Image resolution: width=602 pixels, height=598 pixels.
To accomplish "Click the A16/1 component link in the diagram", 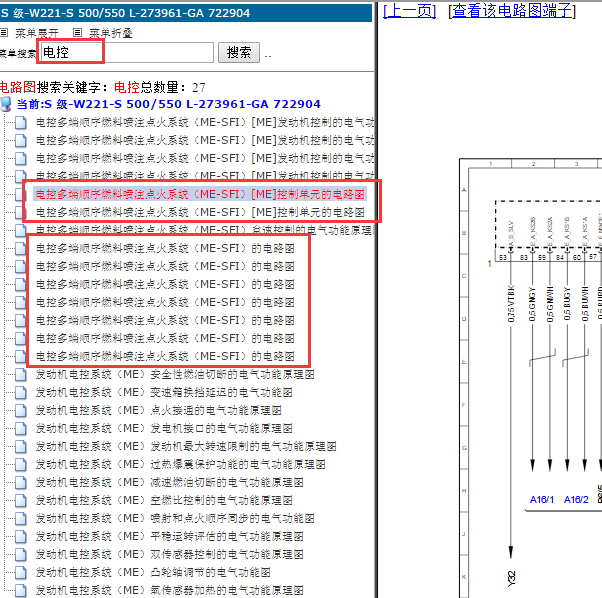I will point(542,500).
